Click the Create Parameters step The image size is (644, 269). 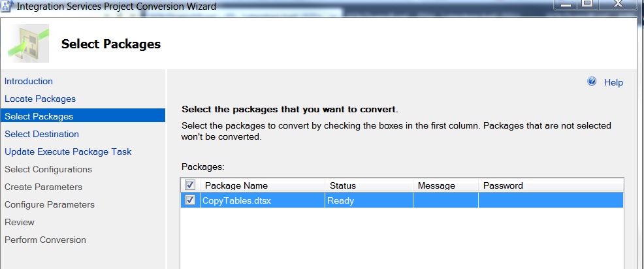43,187
